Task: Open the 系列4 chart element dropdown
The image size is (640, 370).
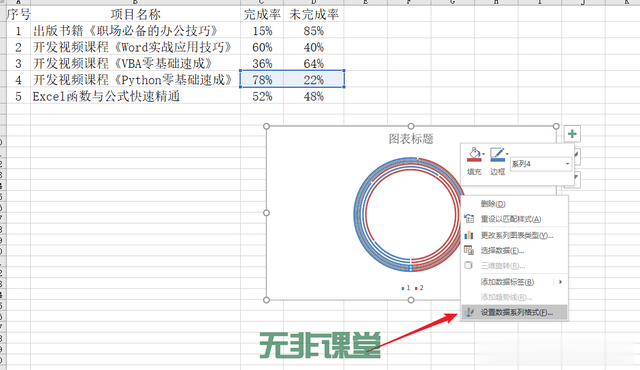Action: 540,164
